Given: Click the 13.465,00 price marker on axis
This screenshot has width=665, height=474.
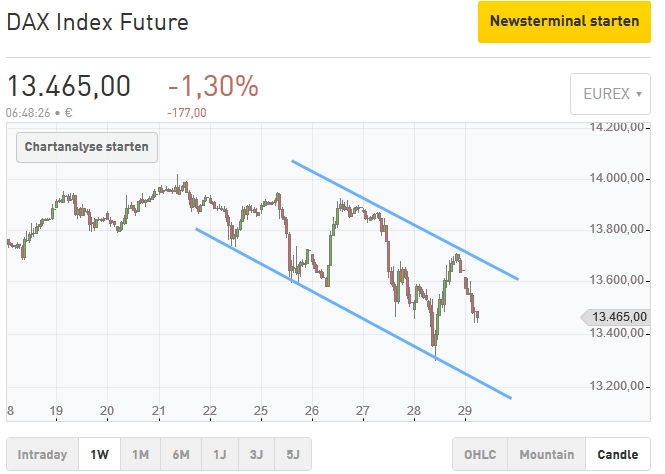Looking at the screenshot, I should [x=620, y=317].
